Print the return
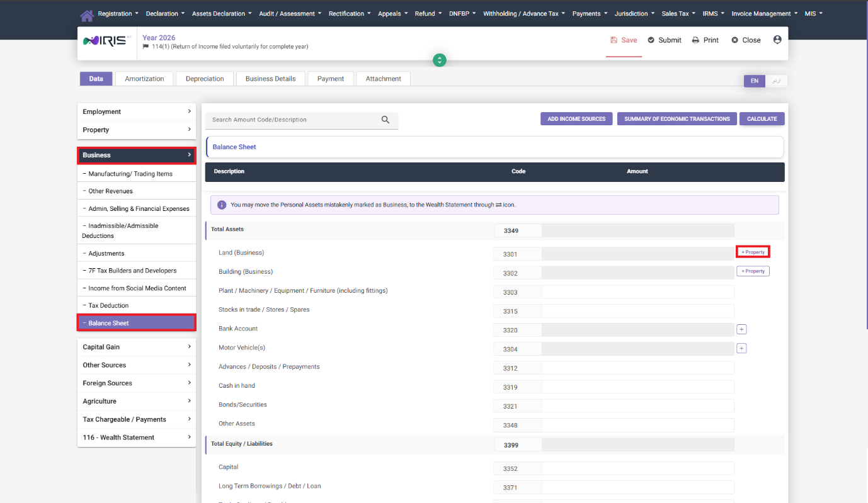This screenshot has height=503, width=868. [705, 40]
